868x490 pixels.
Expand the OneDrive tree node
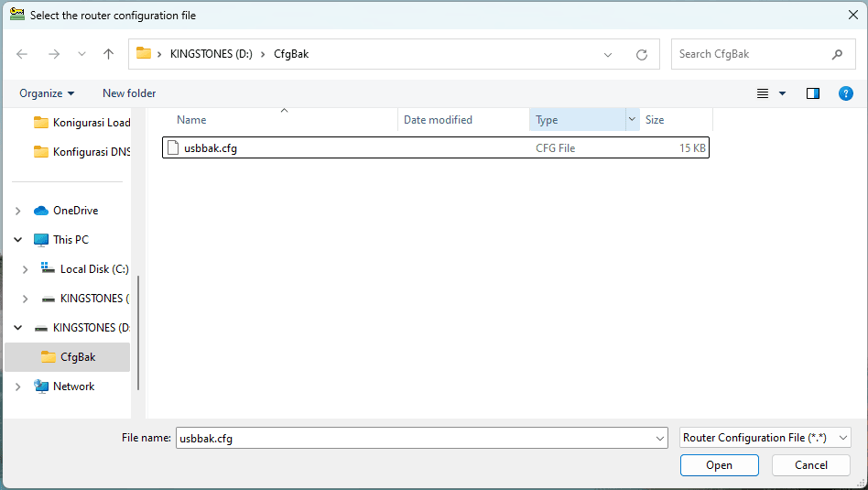(x=18, y=211)
